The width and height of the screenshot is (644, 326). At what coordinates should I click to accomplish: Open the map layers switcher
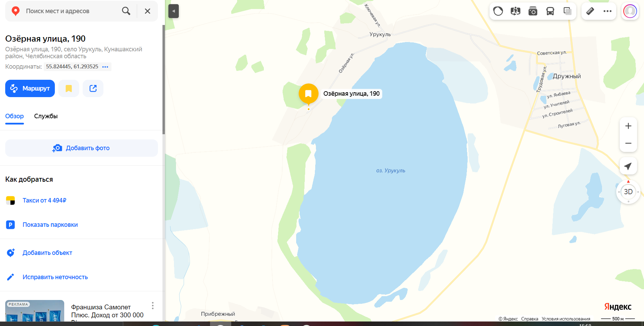[568, 11]
